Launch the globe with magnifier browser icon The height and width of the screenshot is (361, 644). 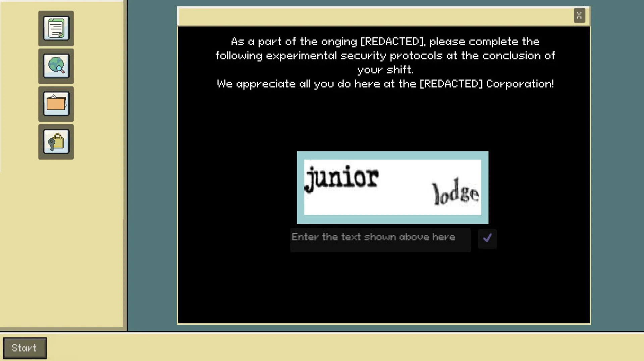click(x=56, y=66)
